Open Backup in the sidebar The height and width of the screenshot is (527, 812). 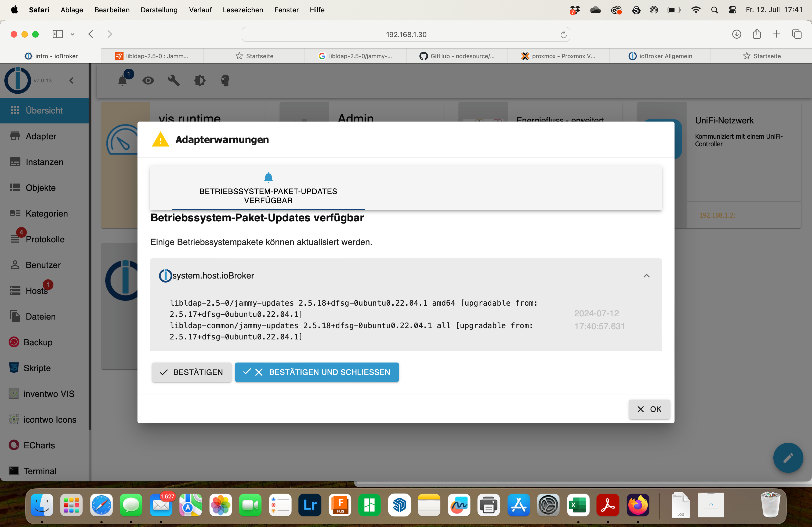38,342
